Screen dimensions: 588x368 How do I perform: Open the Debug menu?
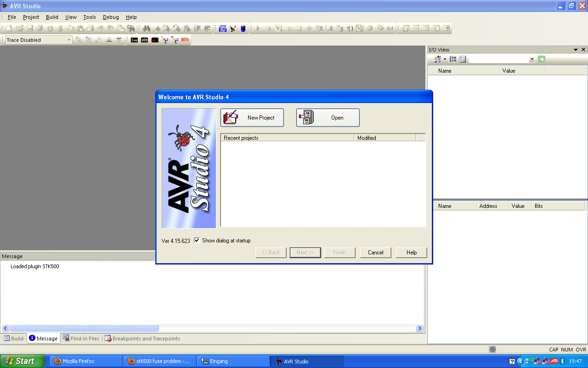[x=111, y=17]
